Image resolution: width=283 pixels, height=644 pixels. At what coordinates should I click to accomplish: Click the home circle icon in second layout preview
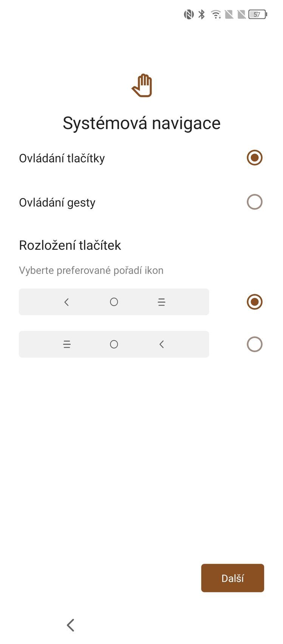tap(114, 344)
